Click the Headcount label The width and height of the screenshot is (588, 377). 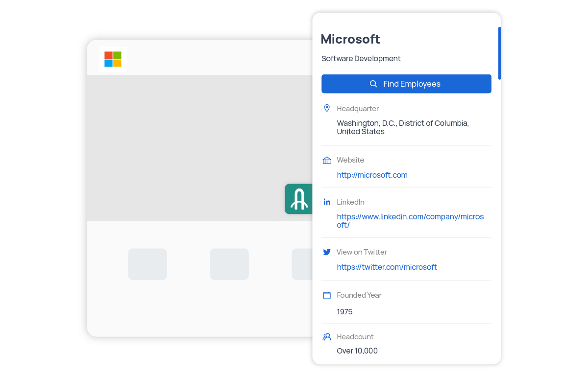(355, 337)
